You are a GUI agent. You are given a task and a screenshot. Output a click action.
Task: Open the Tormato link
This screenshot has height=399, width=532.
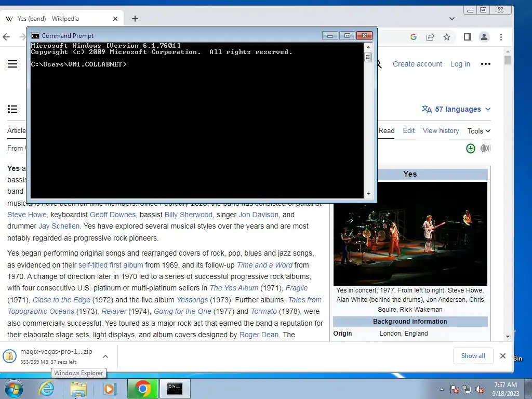tap(263, 312)
